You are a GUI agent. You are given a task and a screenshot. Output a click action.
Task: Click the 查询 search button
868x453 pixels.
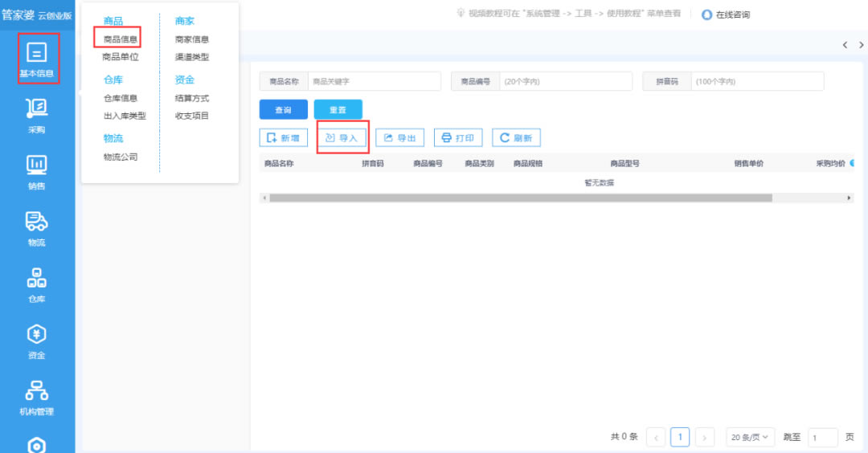click(283, 110)
